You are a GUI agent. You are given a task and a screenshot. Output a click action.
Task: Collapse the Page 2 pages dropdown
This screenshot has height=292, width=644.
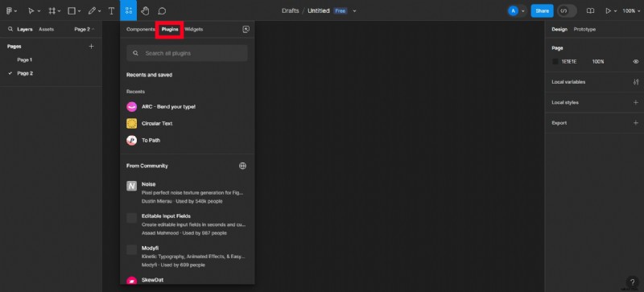click(85, 29)
